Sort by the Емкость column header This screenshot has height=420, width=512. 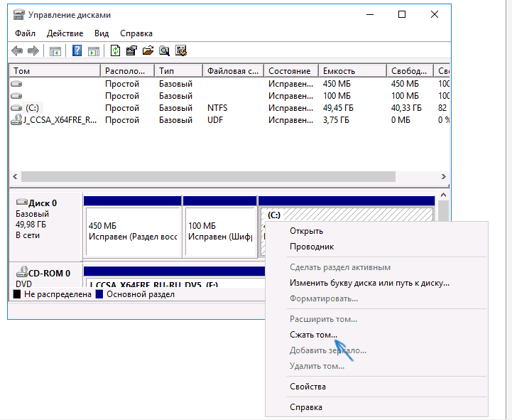352,71
